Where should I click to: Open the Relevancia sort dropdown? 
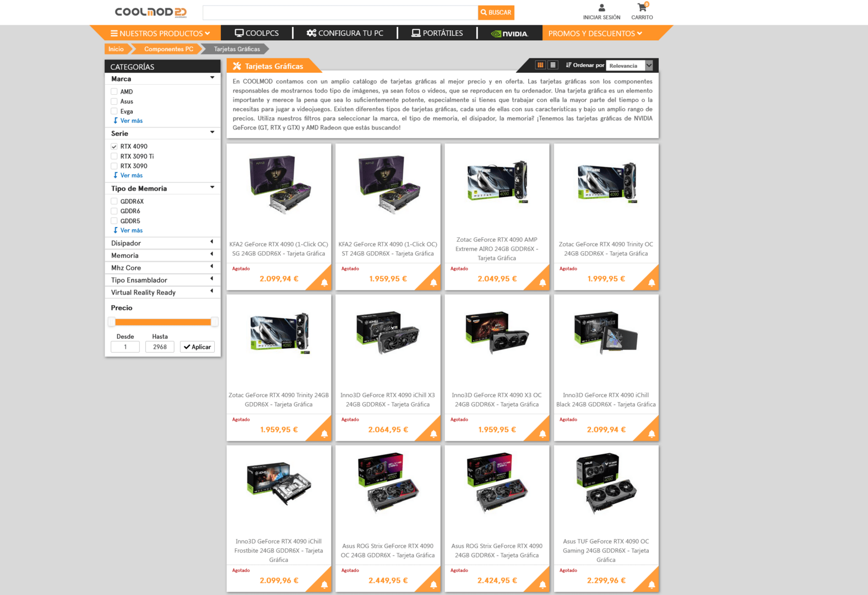click(x=630, y=66)
